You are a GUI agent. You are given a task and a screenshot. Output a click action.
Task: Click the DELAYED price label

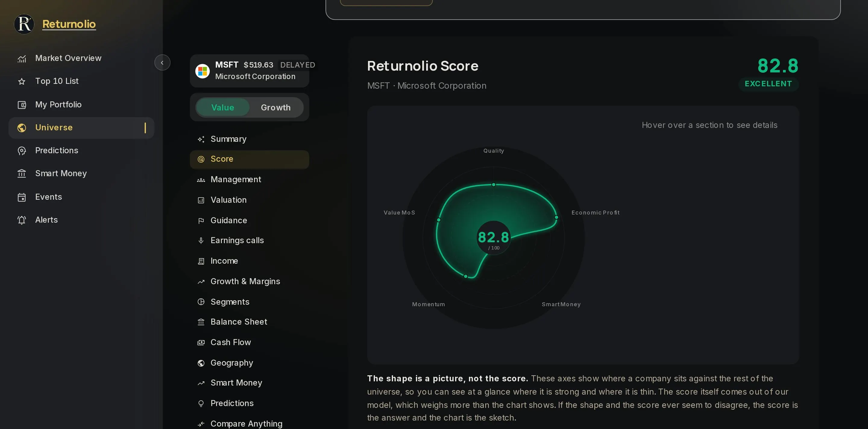[298, 65]
